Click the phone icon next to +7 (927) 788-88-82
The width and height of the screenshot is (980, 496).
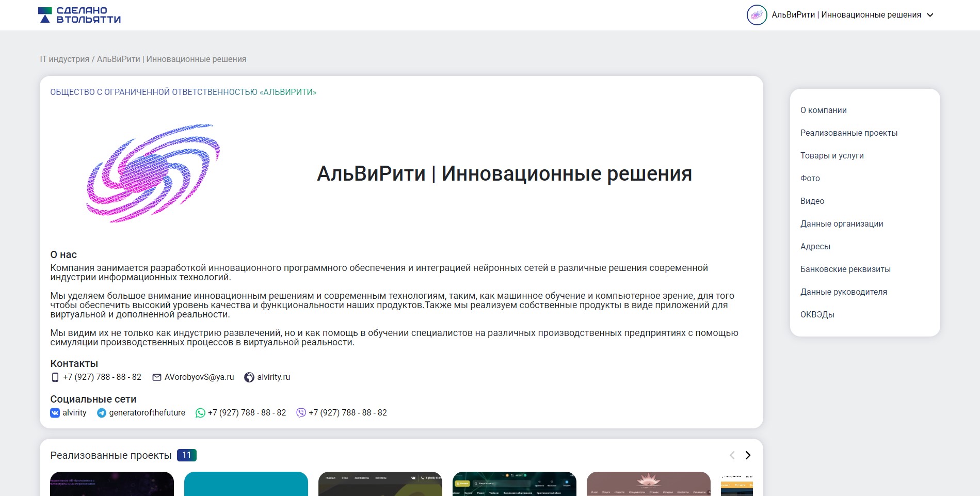click(55, 377)
